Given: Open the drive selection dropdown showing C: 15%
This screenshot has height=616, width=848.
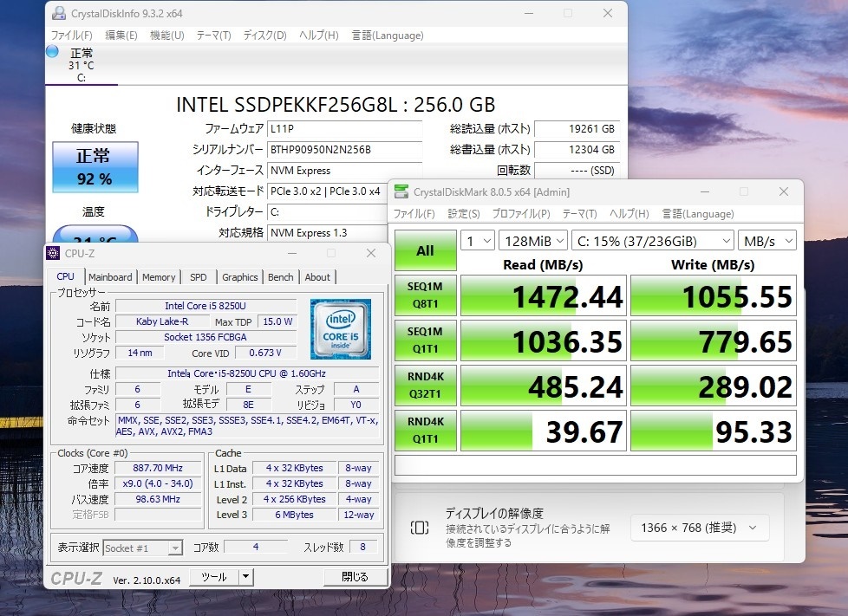Looking at the screenshot, I should (653, 240).
